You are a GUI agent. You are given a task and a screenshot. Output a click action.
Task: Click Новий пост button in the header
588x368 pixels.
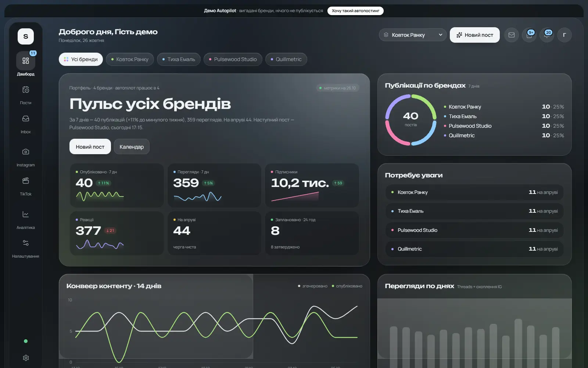tap(475, 35)
